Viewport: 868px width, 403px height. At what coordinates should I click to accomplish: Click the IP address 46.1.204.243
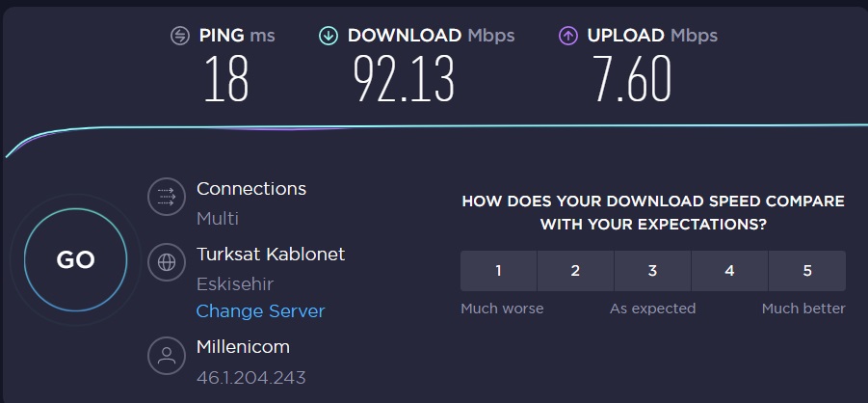tap(251, 378)
